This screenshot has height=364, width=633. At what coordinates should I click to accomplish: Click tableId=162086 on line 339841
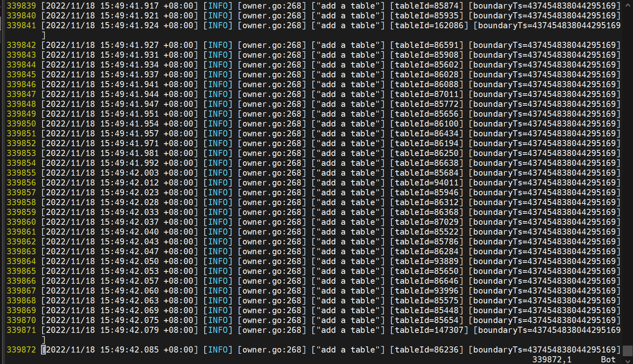(x=430, y=25)
